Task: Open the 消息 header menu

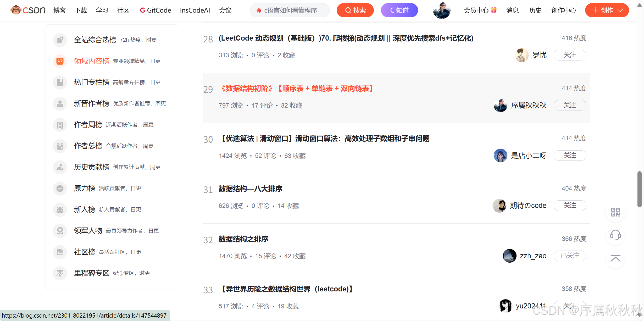Action: coord(512,10)
